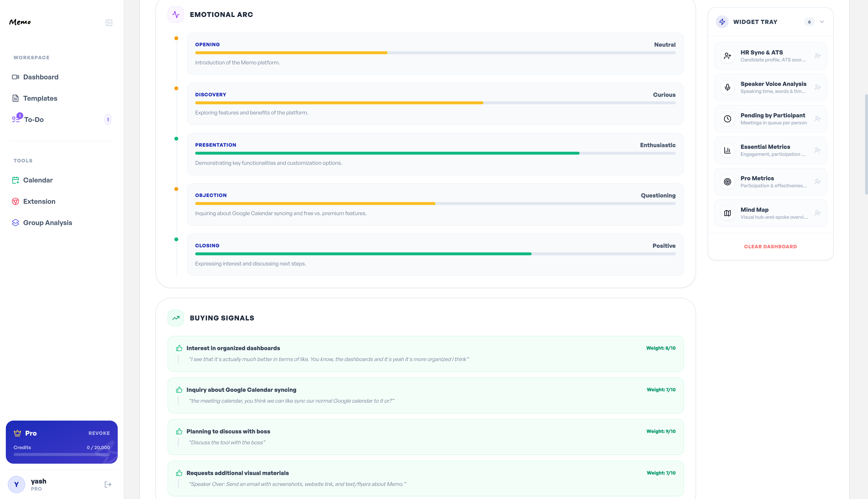
Task: Click the HR Sync & ATS add icon
Action: 818,56
